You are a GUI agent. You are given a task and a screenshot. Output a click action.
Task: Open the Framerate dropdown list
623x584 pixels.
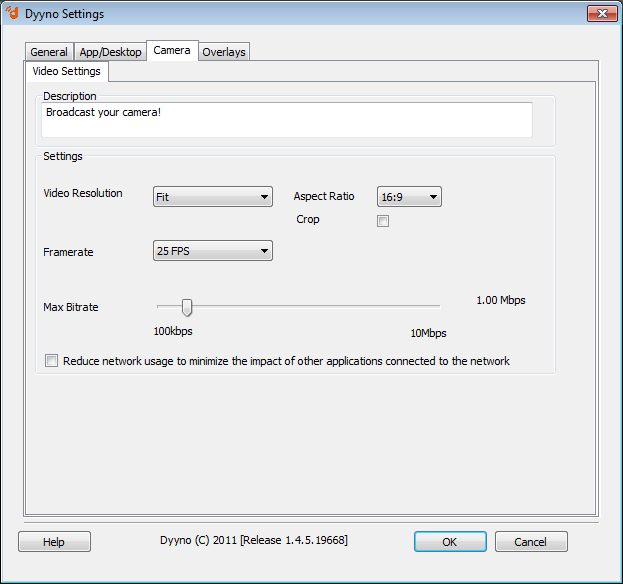click(x=213, y=251)
